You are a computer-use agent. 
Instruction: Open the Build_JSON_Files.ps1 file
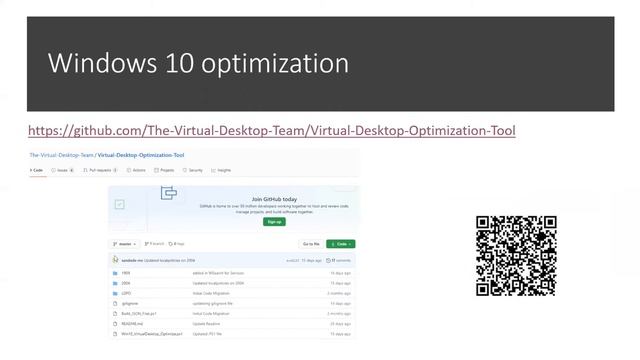(x=139, y=314)
